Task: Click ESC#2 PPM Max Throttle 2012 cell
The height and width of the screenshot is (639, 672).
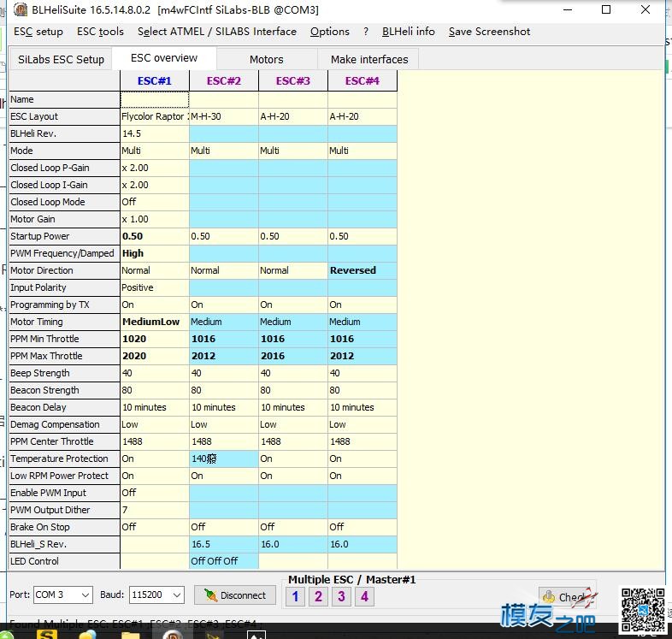Action: point(224,356)
